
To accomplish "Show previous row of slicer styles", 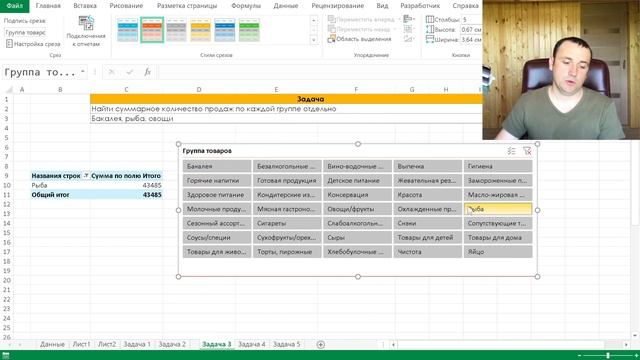I will point(313,20).
